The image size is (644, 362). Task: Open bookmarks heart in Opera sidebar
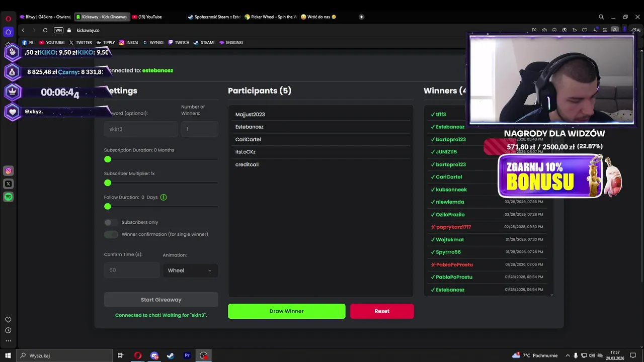[8, 320]
